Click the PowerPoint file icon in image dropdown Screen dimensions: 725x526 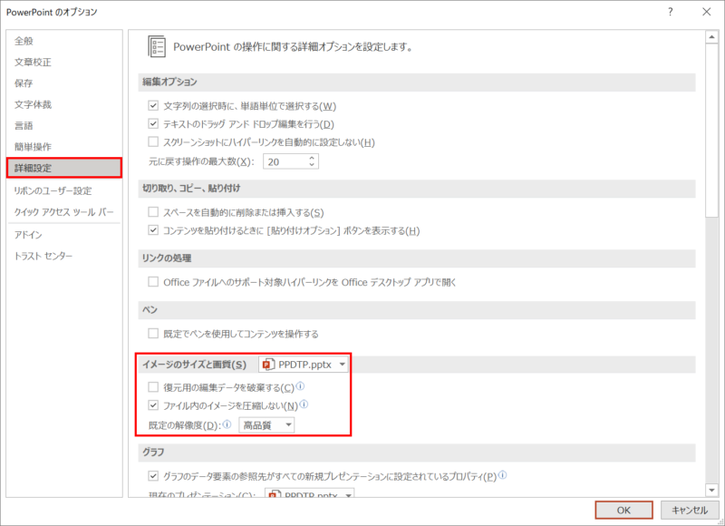pos(269,365)
